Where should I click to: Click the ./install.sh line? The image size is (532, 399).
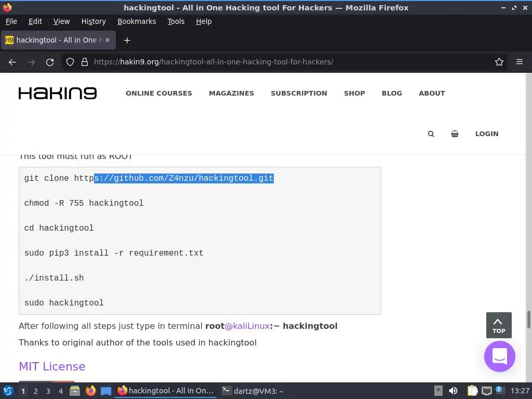click(54, 278)
